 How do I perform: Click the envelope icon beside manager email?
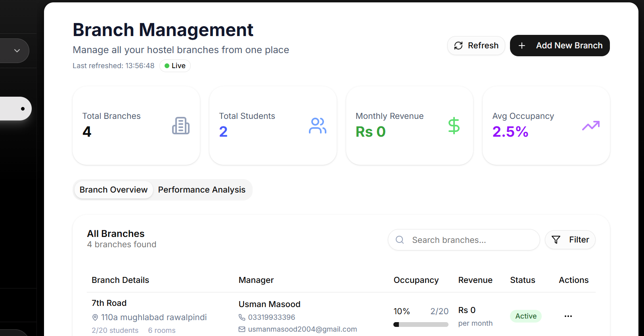[242, 329]
